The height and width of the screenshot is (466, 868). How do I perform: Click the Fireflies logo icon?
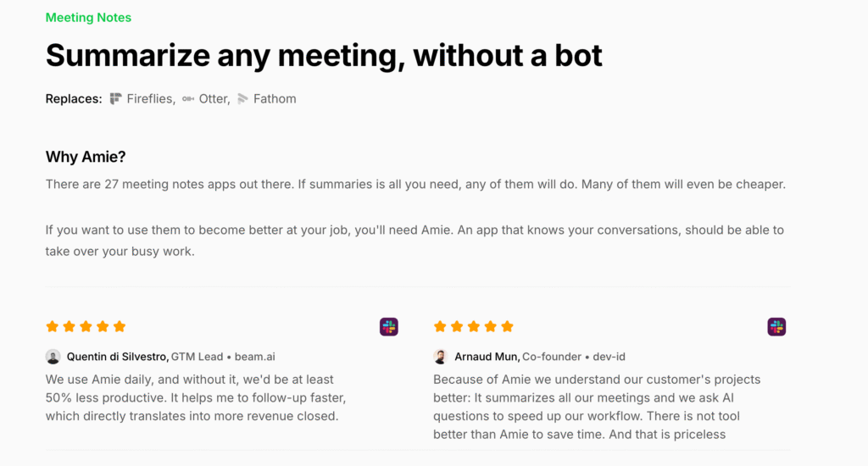[x=115, y=99]
